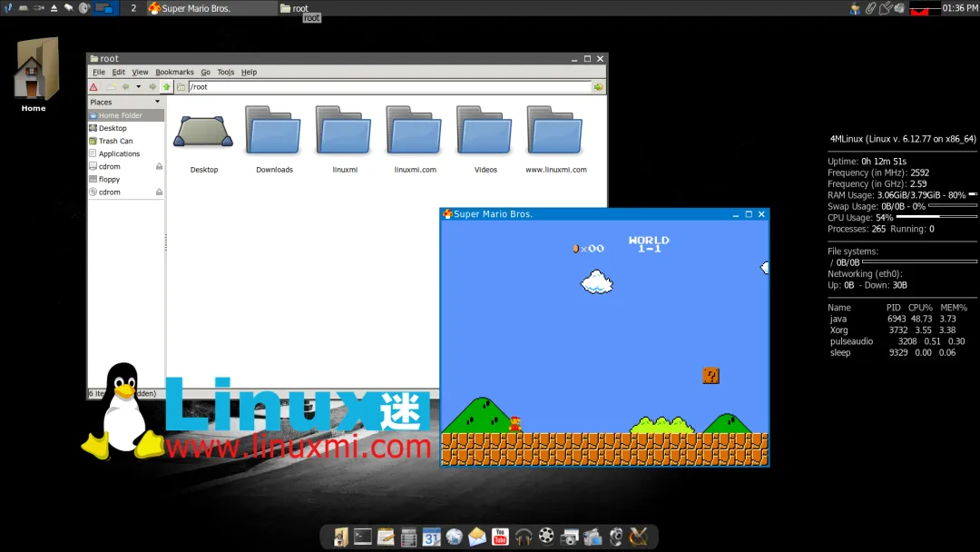
Task: Click the forward arrow in file manager toolbar
Action: pyautogui.click(x=152, y=87)
